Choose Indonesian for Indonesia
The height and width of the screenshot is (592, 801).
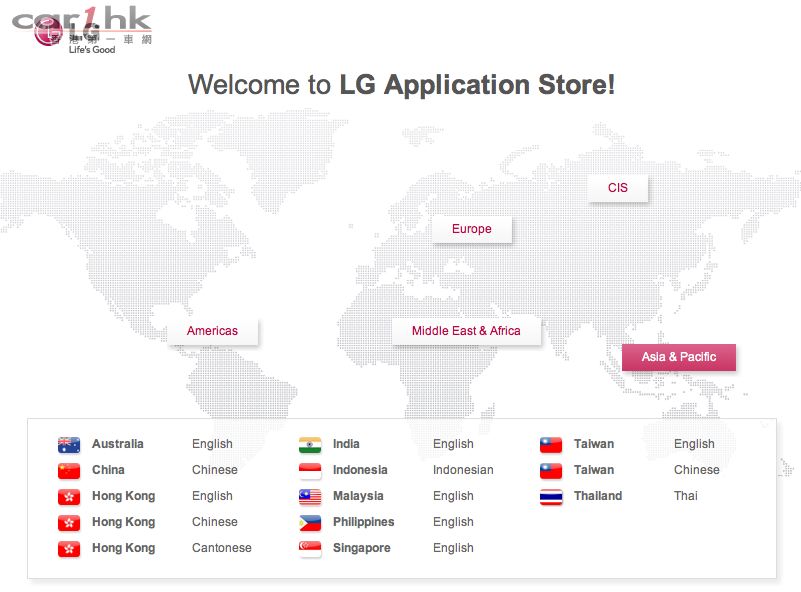[463, 470]
